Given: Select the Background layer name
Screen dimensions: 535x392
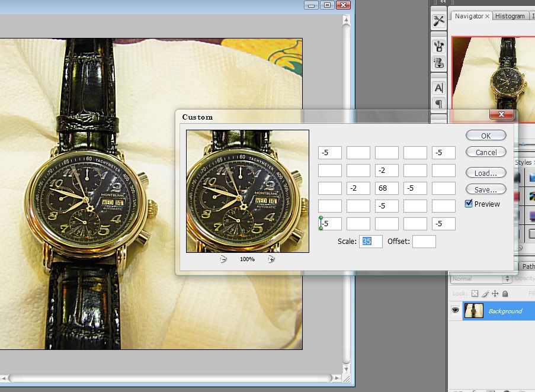Looking at the screenshot, I should (x=505, y=311).
